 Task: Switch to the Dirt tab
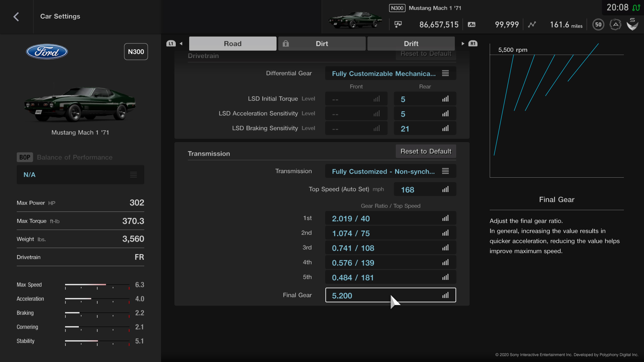pyautogui.click(x=322, y=43)
